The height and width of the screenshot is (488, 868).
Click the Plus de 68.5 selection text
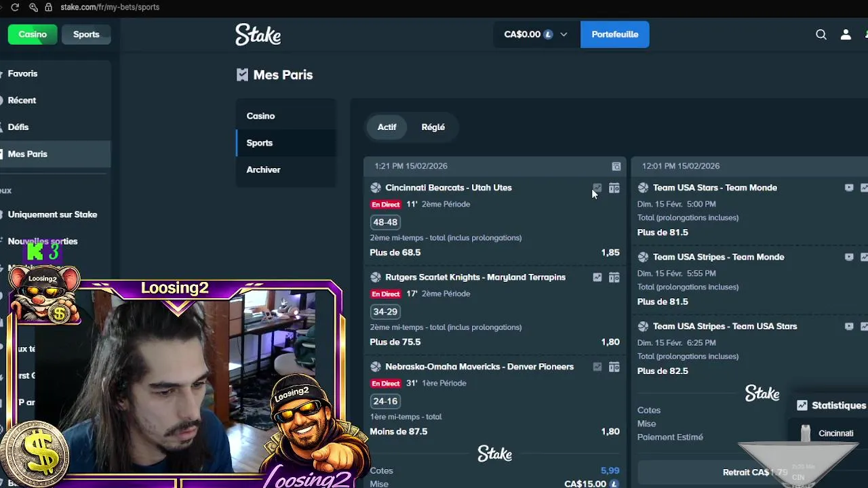[x=395, y=252]
